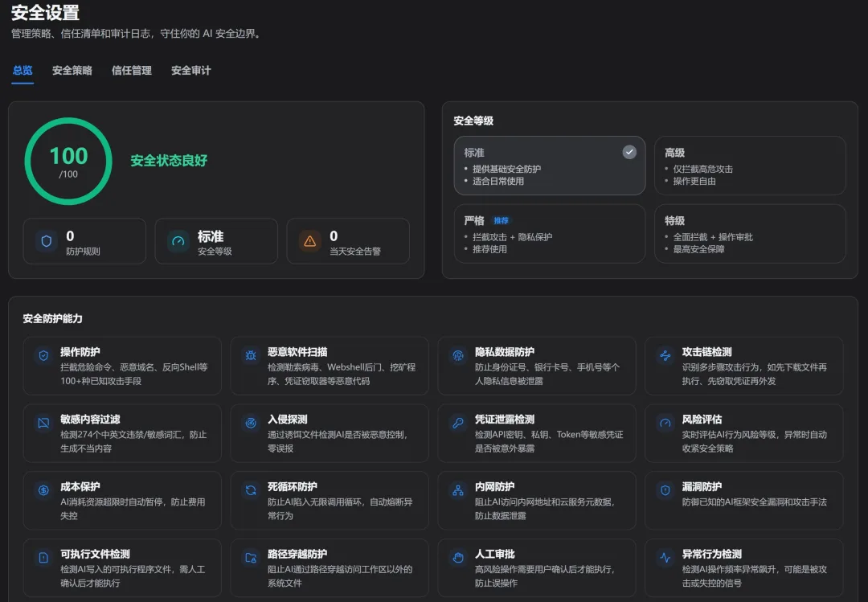Select the 高级 security level

point(750,166)
